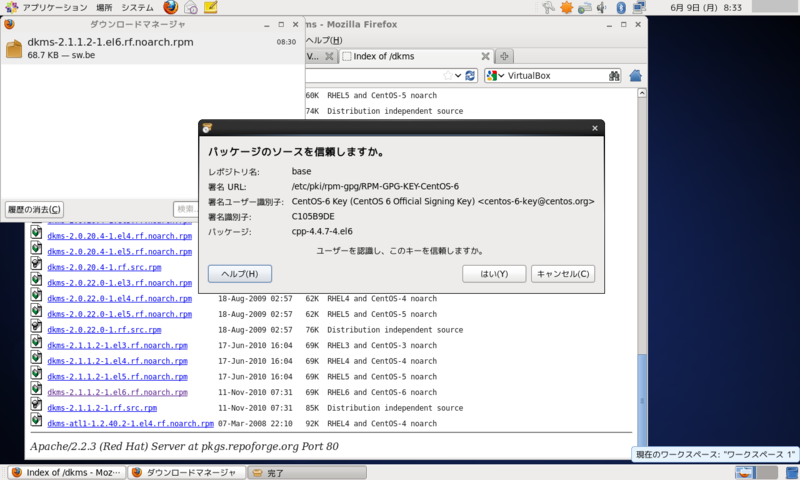This screenshot has width=800, height=480.
Task: Click はい(Y) to trust the key
Action: click(494, 274)
